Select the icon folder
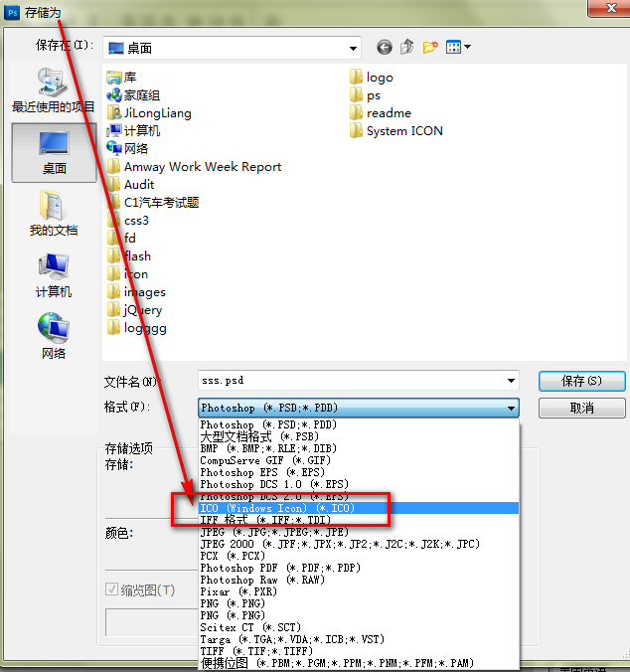The height and width of the screenshot is (672, 630). coord(127,274)
